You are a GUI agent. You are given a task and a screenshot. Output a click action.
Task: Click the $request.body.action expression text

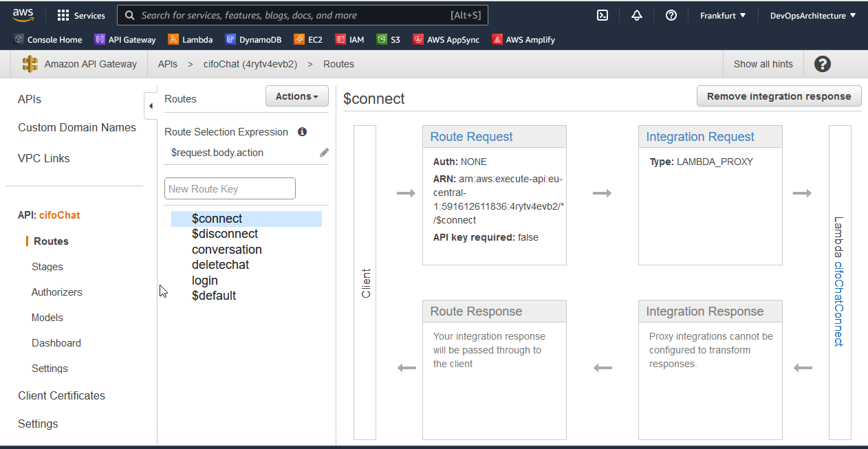pyautogui.click(x=217, y=153)
